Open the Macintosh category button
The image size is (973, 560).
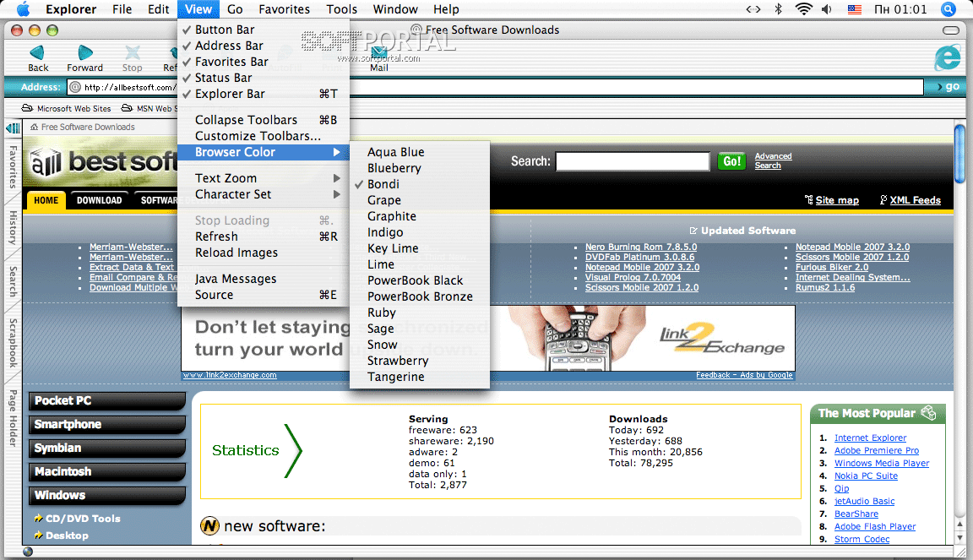pos(107,471)
